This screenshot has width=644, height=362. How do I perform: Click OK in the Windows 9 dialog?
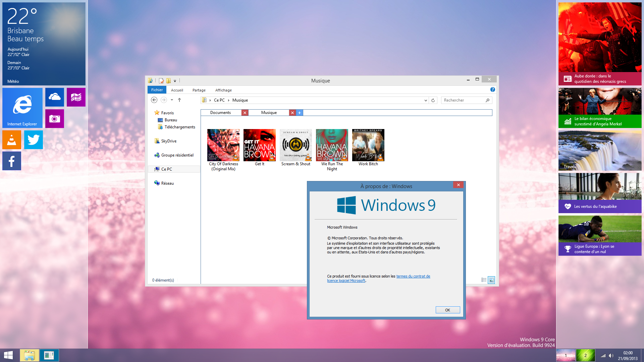tap(447, 310)
